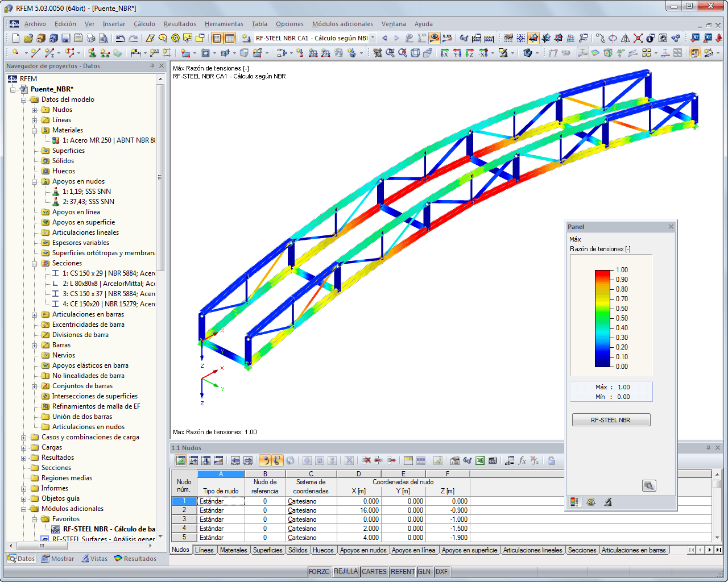Click the filter icon in Panel bottom
The image size is (728, 582).
pos(608,502)
